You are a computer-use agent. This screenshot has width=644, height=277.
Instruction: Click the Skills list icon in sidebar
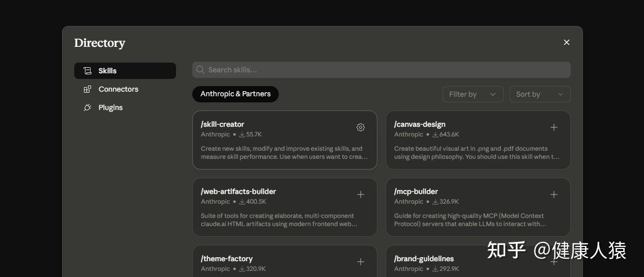pyautogui.click(x=87, y=71)
